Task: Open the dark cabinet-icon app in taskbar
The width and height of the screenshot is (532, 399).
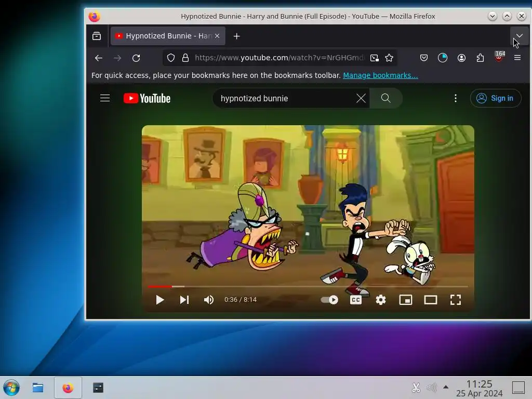Action: coord(98,388)
